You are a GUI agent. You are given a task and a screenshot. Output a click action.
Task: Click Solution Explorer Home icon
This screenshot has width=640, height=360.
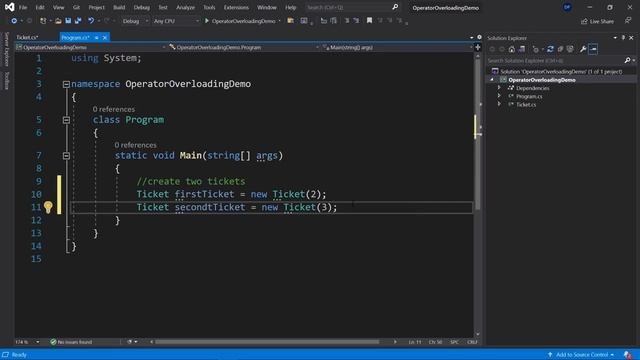pyautogui.click(x=512, y=49)
